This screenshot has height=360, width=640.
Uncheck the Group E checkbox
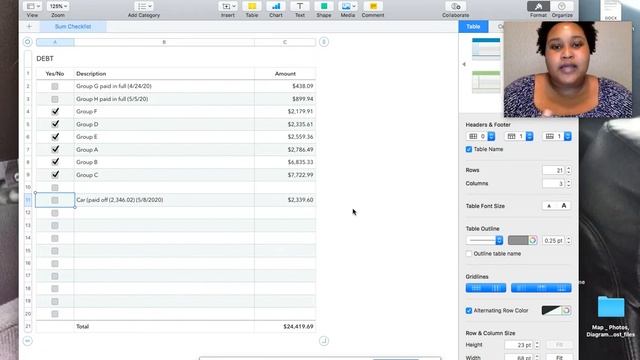click(x=55, y=137)
